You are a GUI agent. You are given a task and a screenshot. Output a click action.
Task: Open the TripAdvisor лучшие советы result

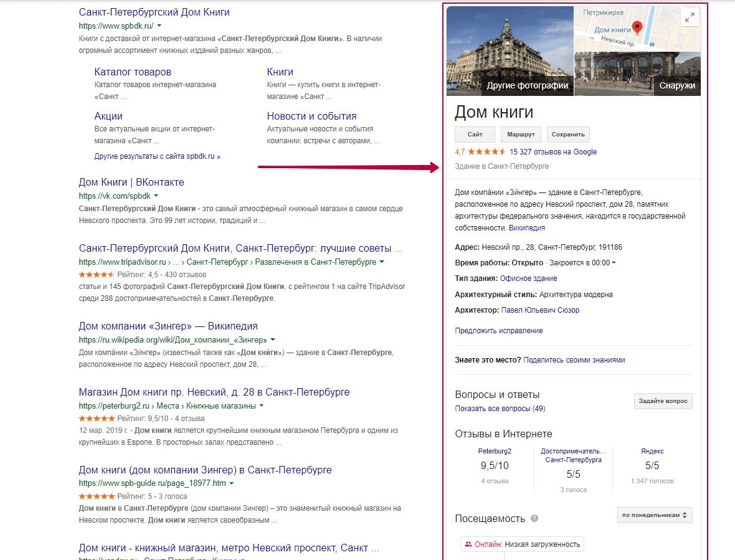[x=240, y=249]
